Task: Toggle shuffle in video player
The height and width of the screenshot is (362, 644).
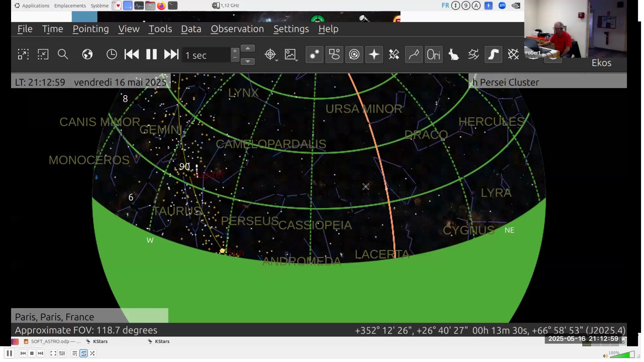Action: click(x=92, y=353)
